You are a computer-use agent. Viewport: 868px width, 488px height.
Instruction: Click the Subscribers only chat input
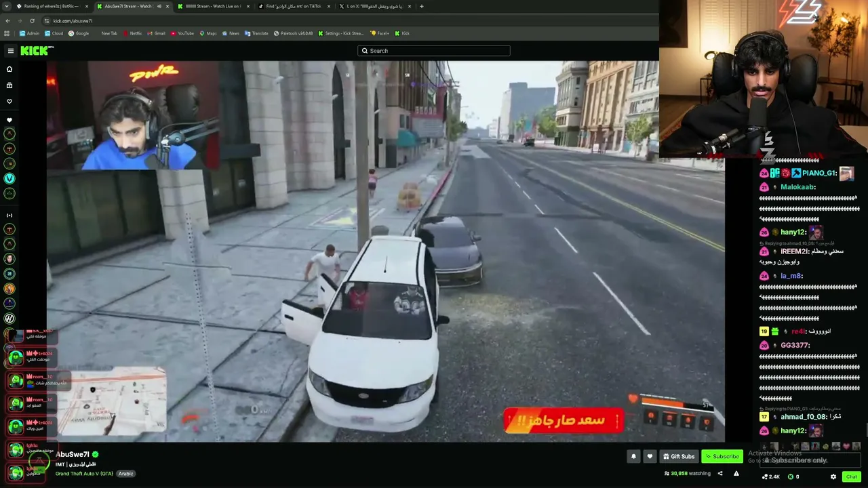[x=810, y=460]
